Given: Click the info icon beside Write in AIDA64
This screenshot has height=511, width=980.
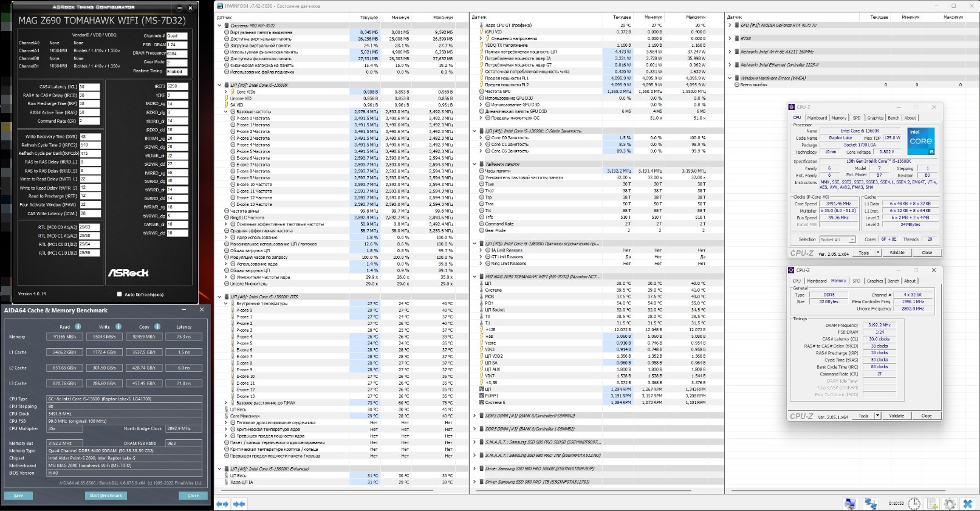Looking at the screenshot, I should click(x=118, y=326).
